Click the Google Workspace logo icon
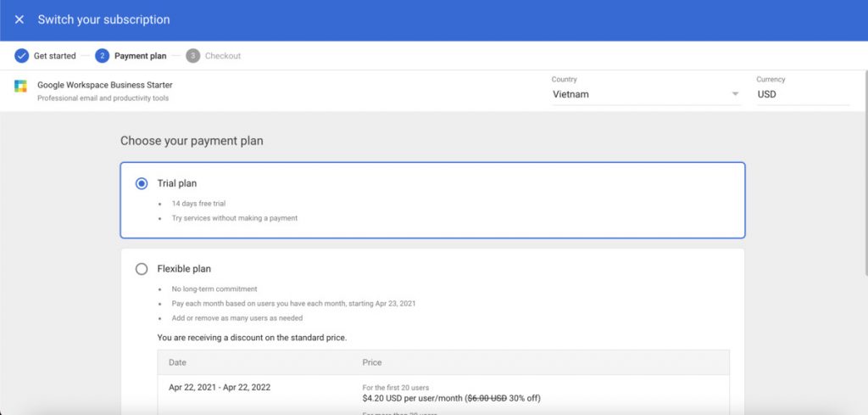The height and width of the screenshot is (415, 868). click(20, 86)
